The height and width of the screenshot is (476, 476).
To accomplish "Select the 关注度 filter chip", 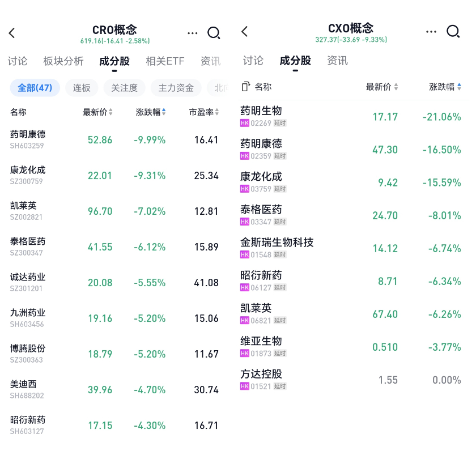I will click(124, 88).
